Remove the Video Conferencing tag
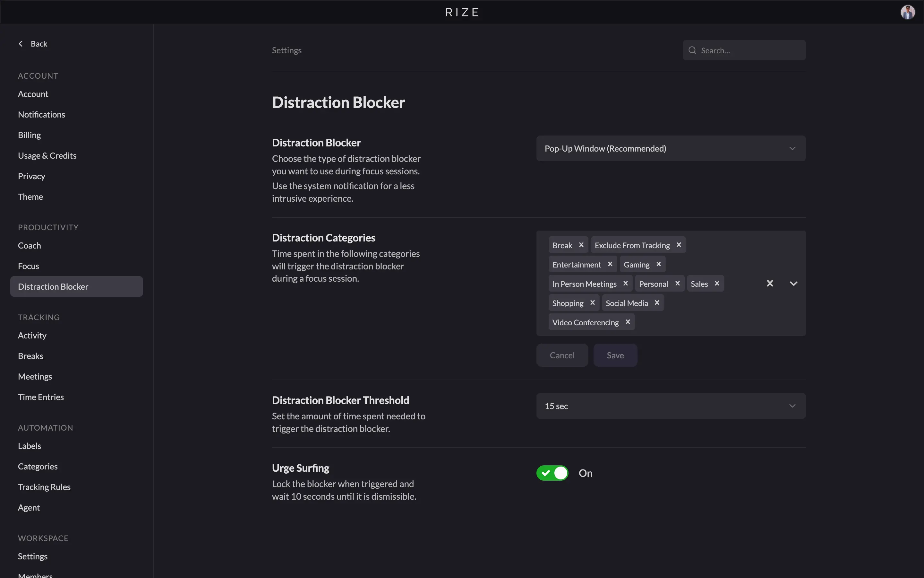The image size is (924, 578). (628, 322)
